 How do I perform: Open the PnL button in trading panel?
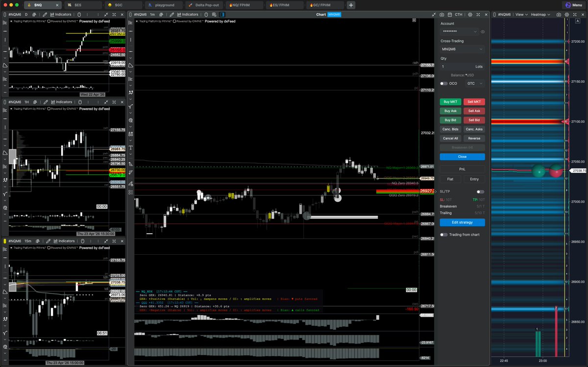tap(462, 169)
